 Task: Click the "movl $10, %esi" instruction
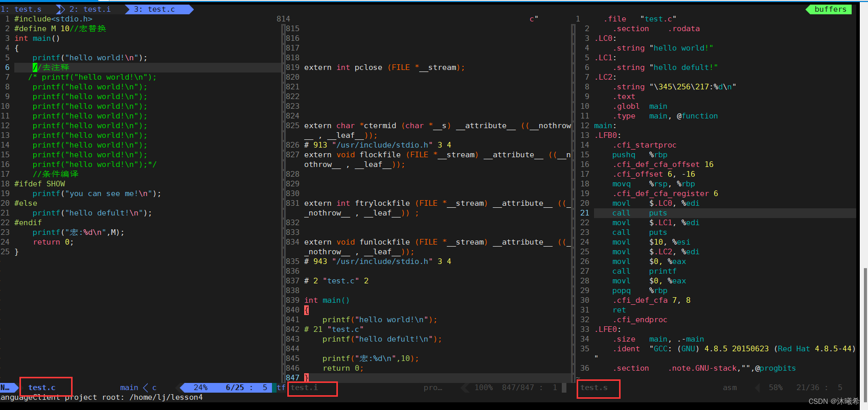651,242
